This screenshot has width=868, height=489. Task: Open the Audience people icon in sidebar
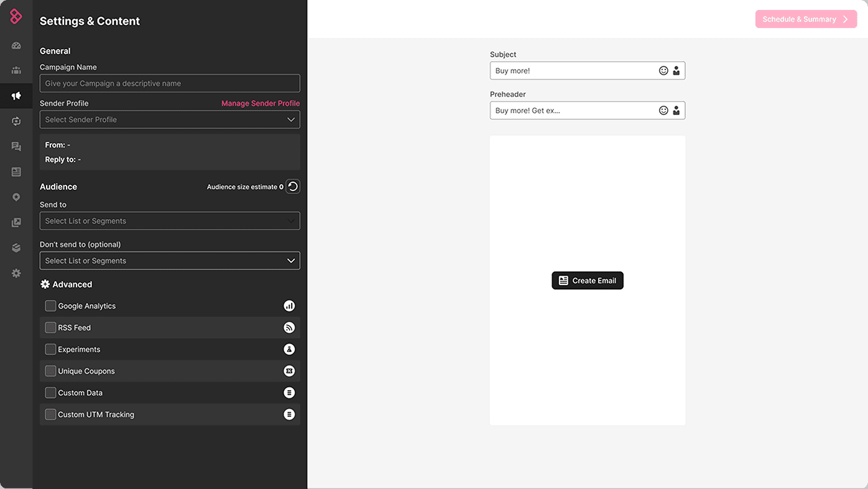16,70
